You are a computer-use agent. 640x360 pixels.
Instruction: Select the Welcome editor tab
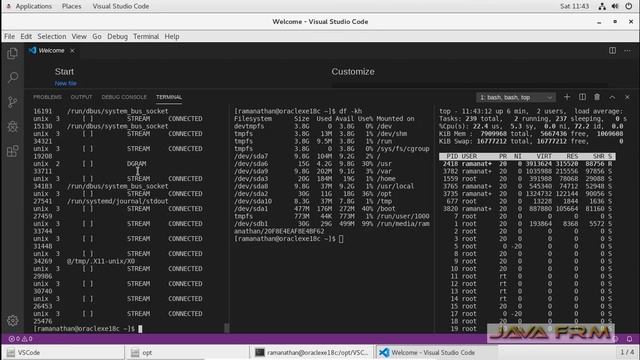pyautogui.click(x=52, y=51)
